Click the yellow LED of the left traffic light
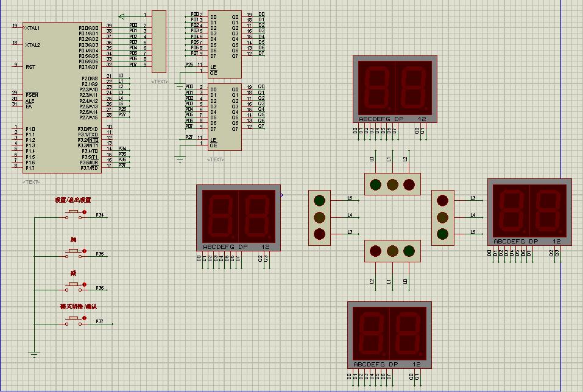583x392 pixels. click(319, 217)
